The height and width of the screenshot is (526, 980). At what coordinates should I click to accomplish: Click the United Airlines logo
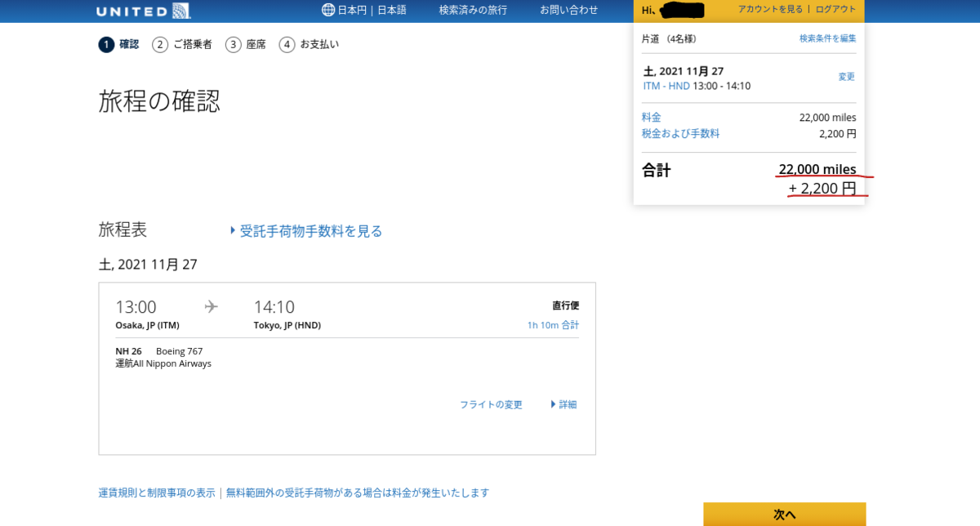(142, 11)
